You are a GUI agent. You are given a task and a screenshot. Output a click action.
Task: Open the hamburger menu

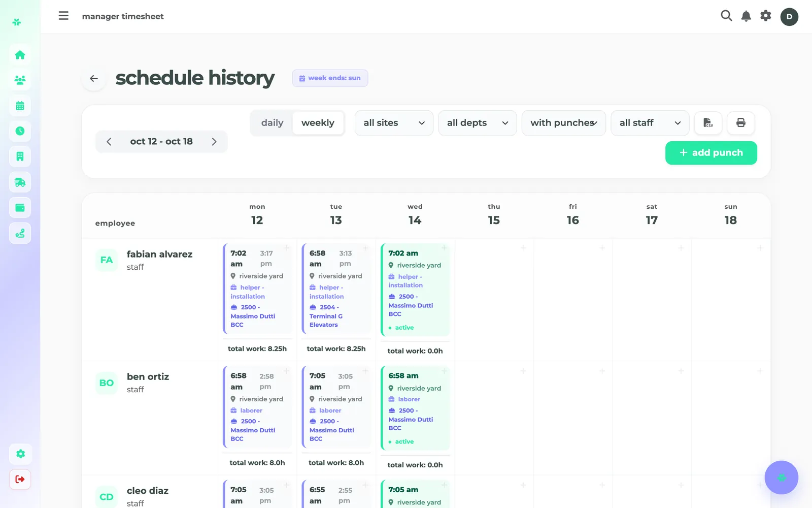click(x=63, y=16)
